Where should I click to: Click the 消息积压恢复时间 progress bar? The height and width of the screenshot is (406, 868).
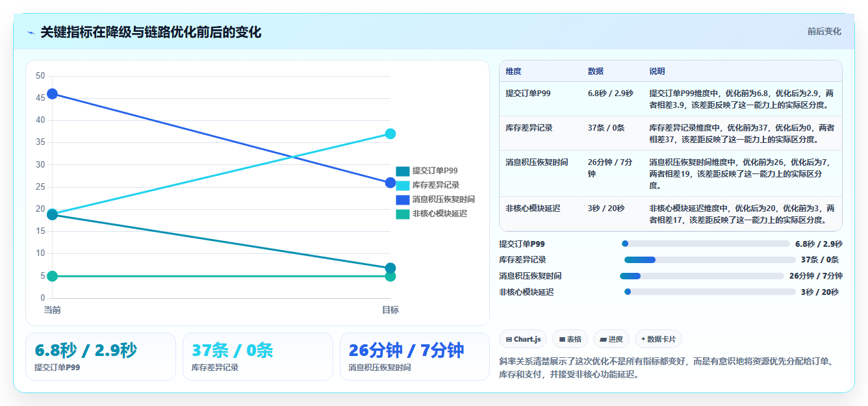pyautogui.click(x=702, y=276)
